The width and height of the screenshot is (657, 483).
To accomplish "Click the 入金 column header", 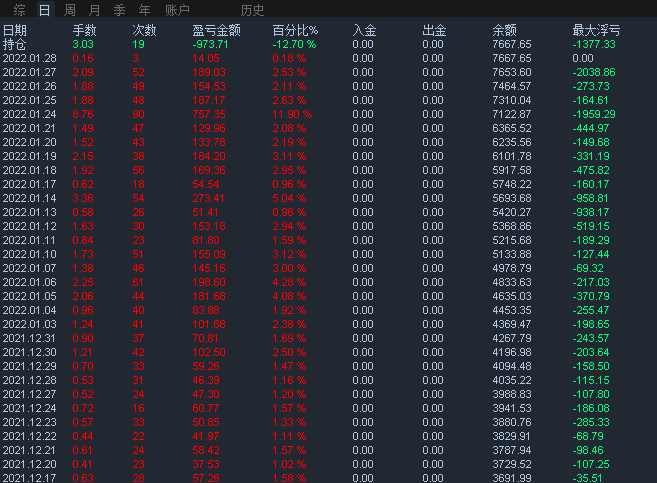I will 365,30.
